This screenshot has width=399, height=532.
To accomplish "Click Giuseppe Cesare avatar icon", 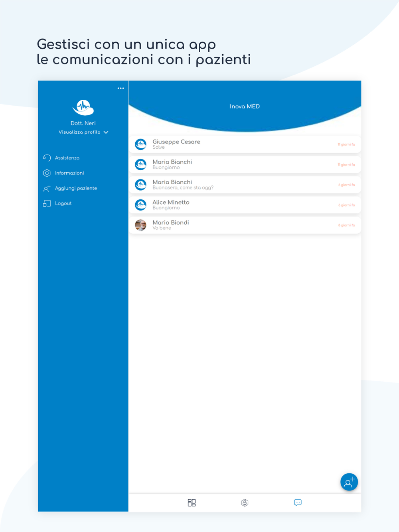I will point(140,144).
